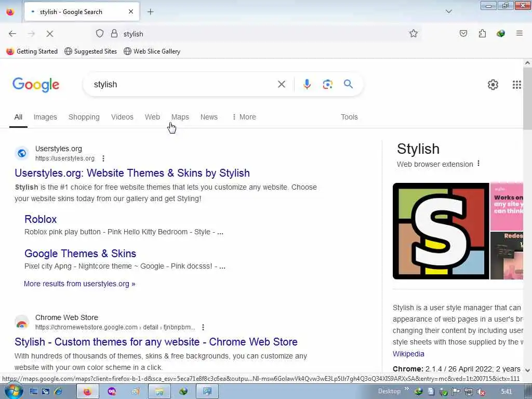532x399 pixels.
Task: Submit search with magnifying glass icon
Action: (348, 84)
